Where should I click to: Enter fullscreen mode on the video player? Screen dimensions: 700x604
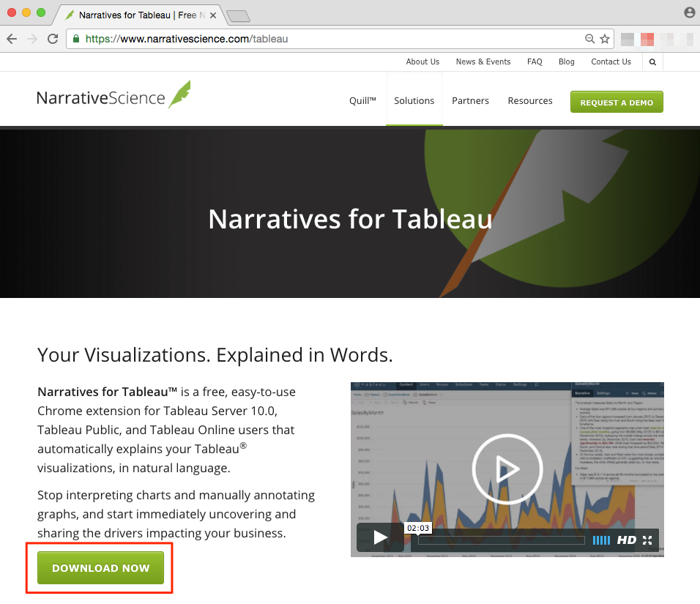pyautogui.click(x=647, y=540)
